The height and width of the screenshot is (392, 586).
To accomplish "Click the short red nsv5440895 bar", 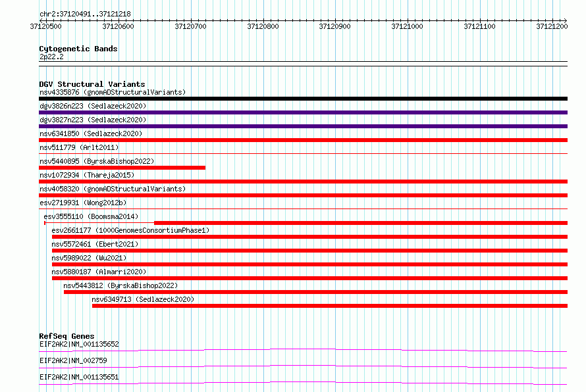I will click(122, 168).
